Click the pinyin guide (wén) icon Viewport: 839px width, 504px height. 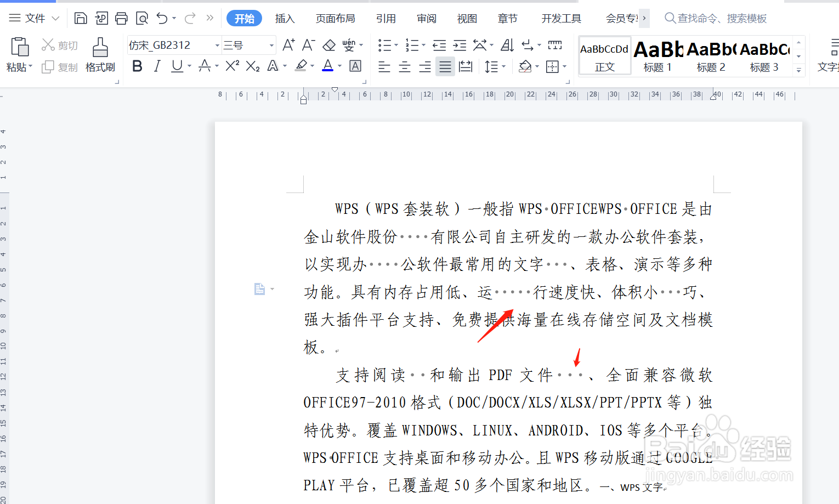[349, 45]
